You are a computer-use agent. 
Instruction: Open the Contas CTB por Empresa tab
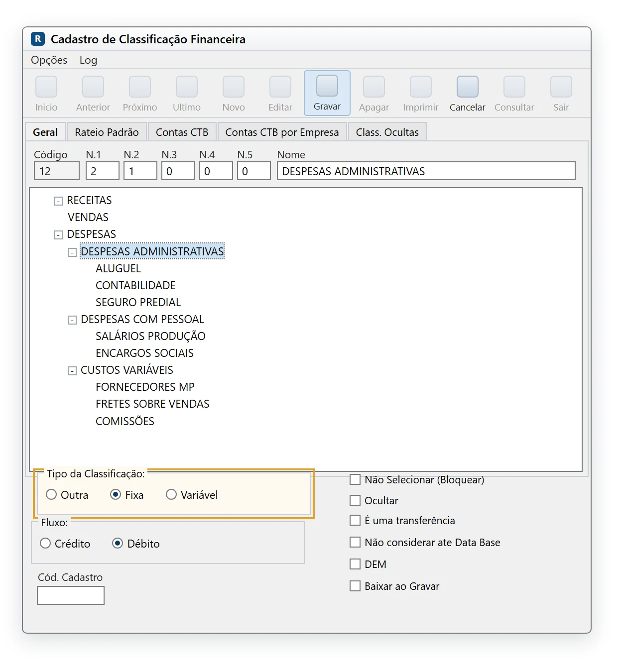[282, 132]
